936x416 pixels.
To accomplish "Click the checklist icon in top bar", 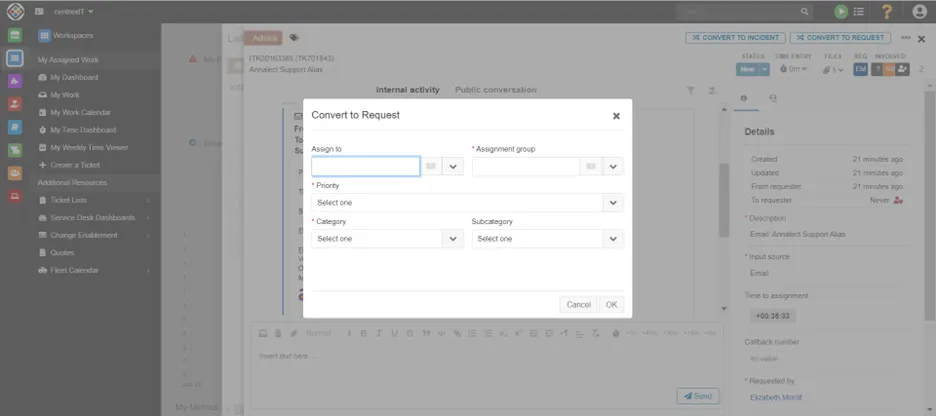I will [x=858, y=11].
